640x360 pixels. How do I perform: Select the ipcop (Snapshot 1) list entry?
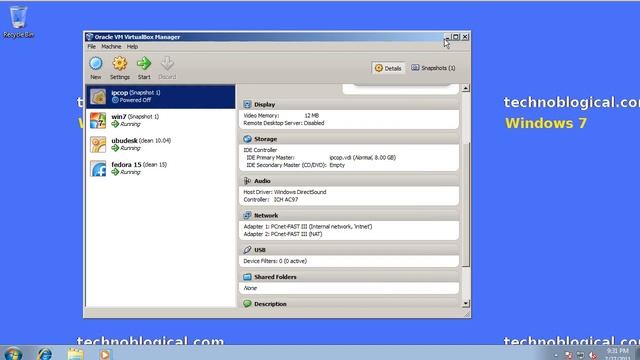click(160, 97)
